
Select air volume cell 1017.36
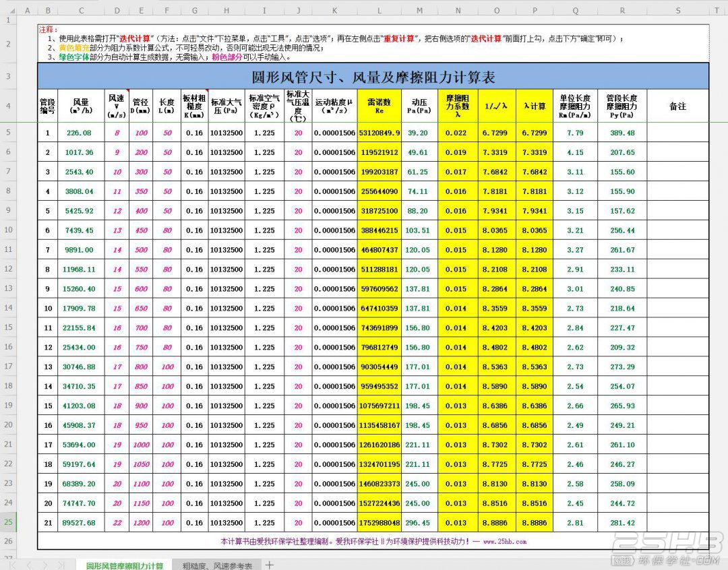(x=82, y=152)
